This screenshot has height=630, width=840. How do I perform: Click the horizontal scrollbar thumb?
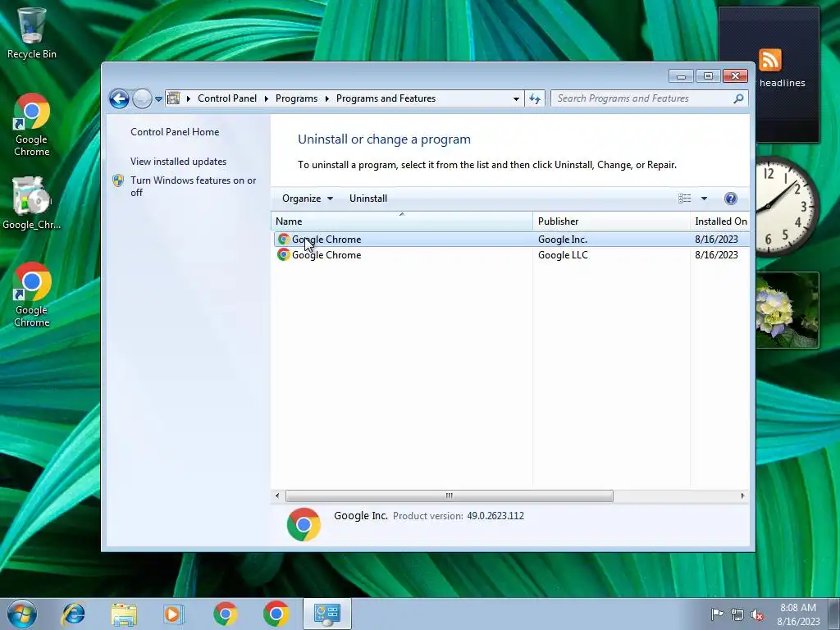point(450,495)
